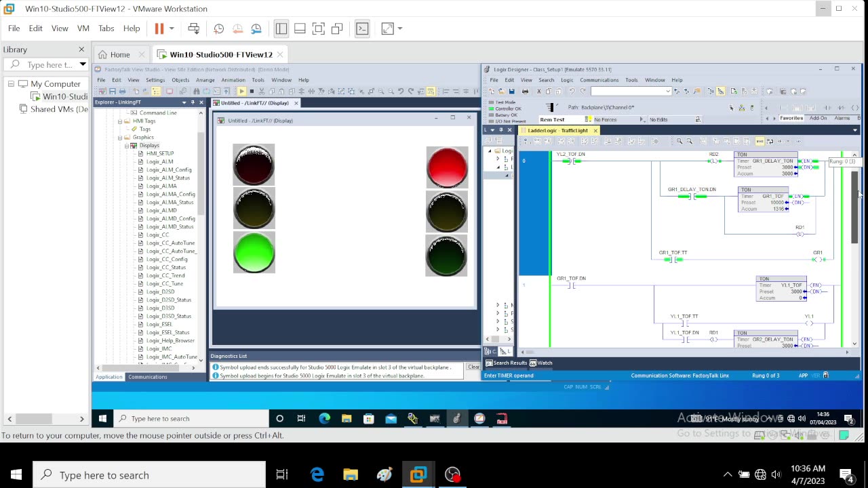Start test display with play icon

242,91
